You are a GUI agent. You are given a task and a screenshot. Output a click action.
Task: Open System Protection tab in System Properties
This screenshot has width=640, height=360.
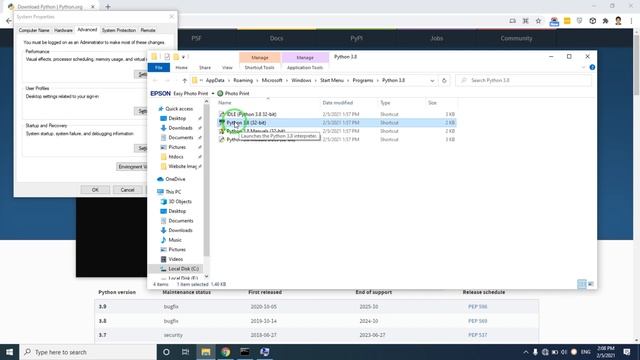(119, 30)
